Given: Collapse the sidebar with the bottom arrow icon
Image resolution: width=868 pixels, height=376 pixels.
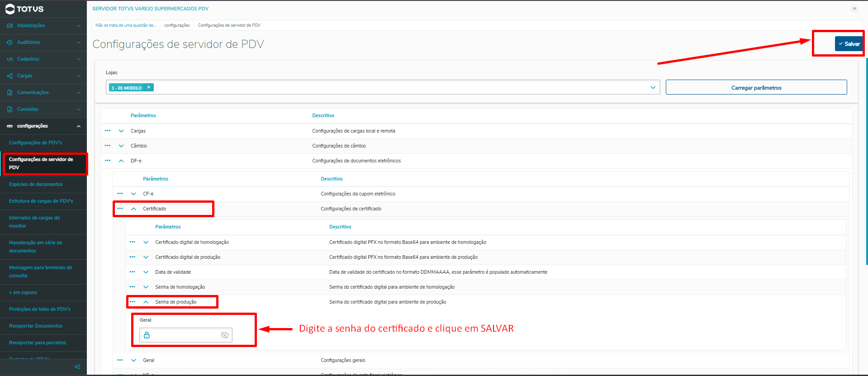Looking at the screenshot, I should [77, 367].
